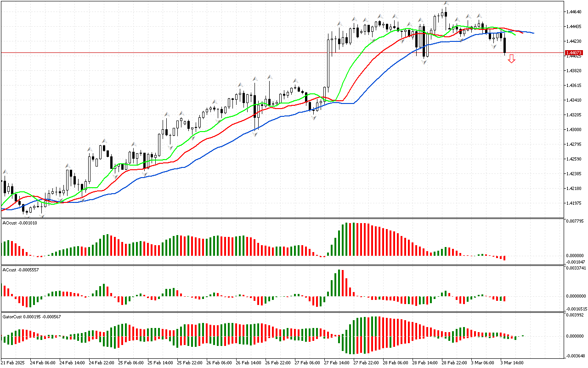Select the 28 Feb 06:00 time label
This screenshot has width=588, height=368.
(396, 362)
